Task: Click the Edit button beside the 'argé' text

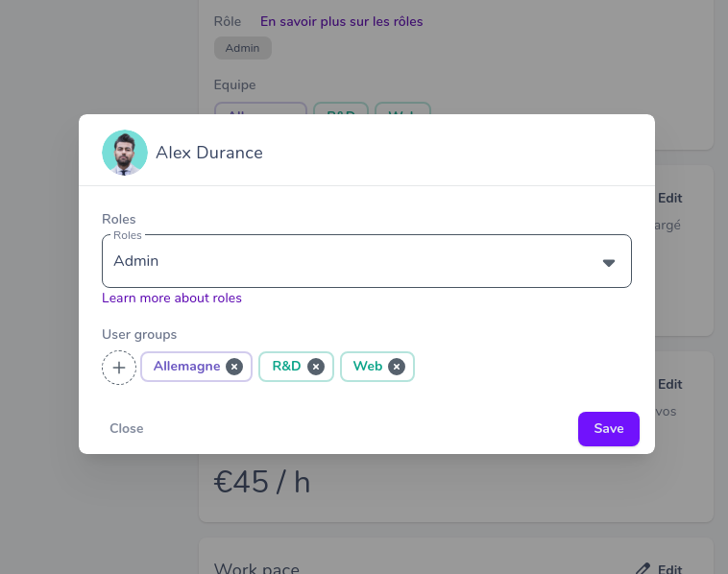Action: coord(670,198)
